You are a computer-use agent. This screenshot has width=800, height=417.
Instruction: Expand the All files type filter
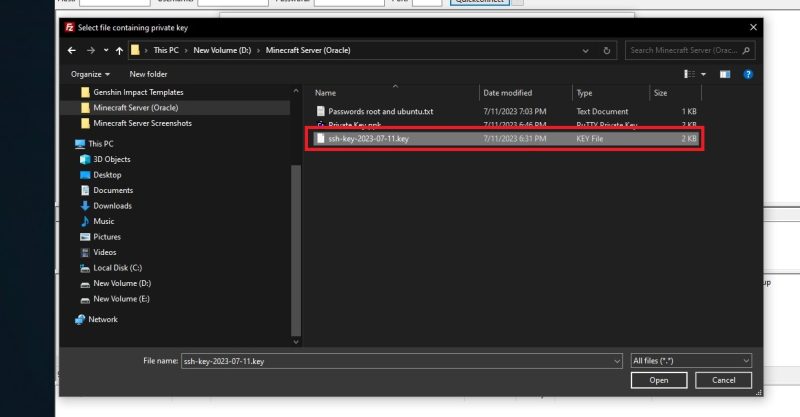690,360
